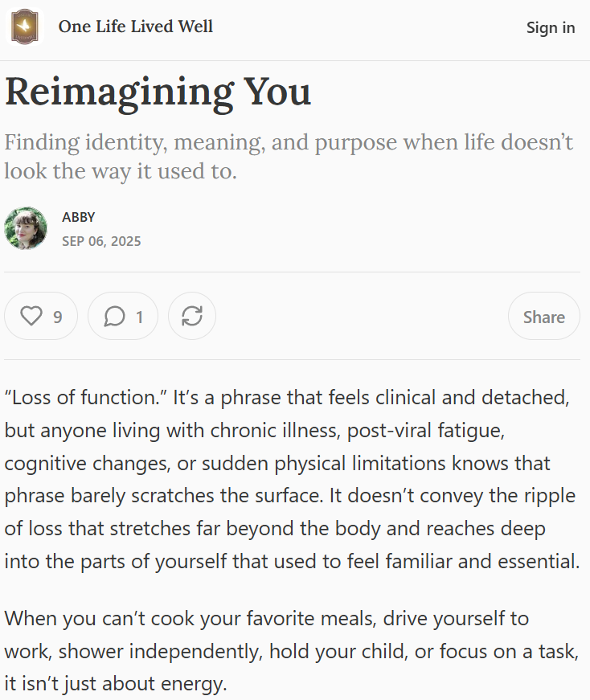Screen dimensions: 590x700
Task: Click the comment count number 1
Action: click(x=139, y=317)
